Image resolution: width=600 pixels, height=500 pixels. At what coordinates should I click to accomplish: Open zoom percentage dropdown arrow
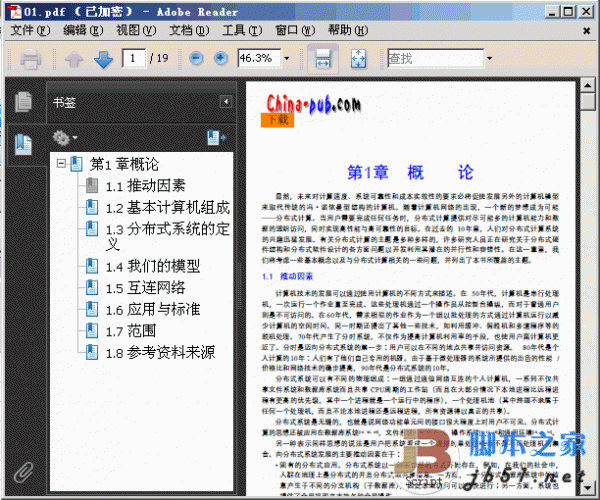pos(287,59)
